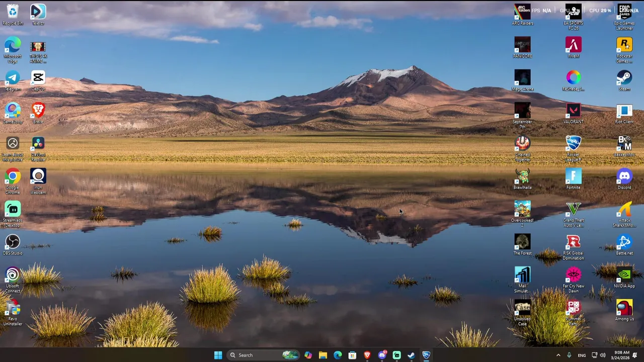Open OBS Studio desktop shortcut
This screenshot has width=644, height=362.
coord(13,245)
